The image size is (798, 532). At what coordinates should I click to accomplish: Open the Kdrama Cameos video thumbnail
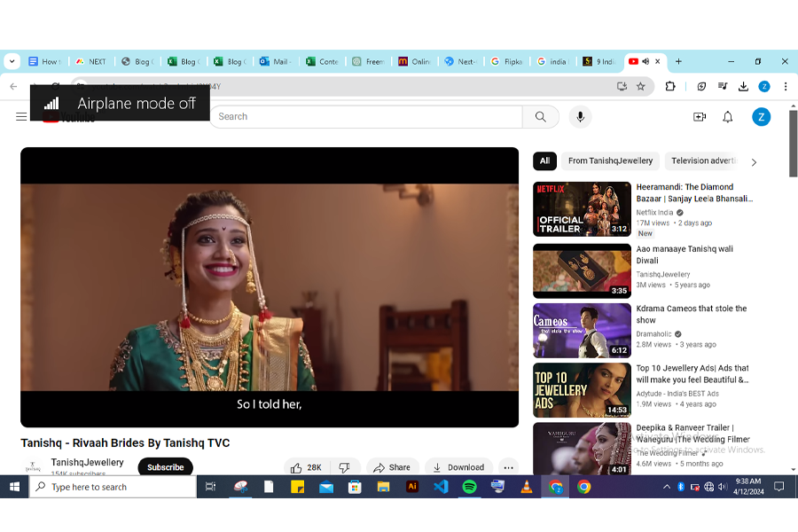582,331
